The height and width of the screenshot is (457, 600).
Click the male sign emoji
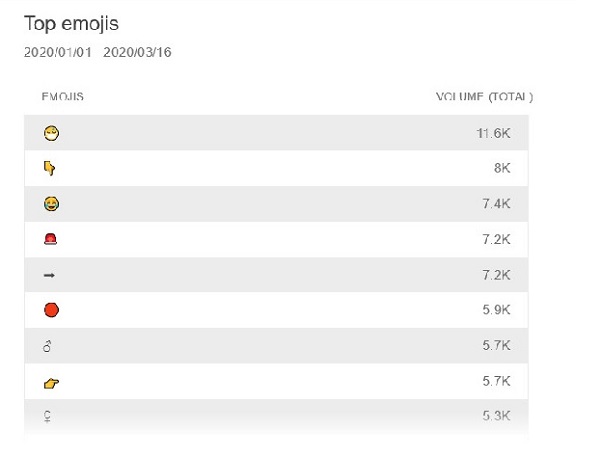pyautogui.click(x=47, y=346)
